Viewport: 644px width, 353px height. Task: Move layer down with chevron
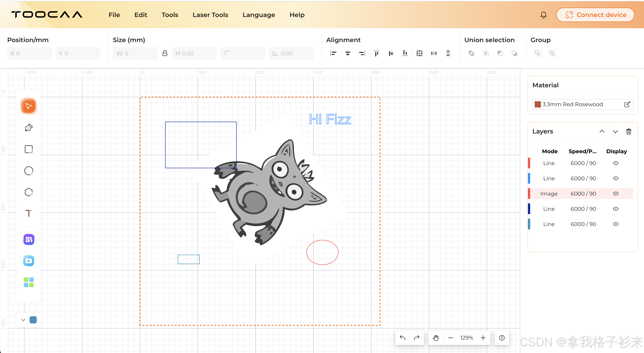tap(615, 131)
